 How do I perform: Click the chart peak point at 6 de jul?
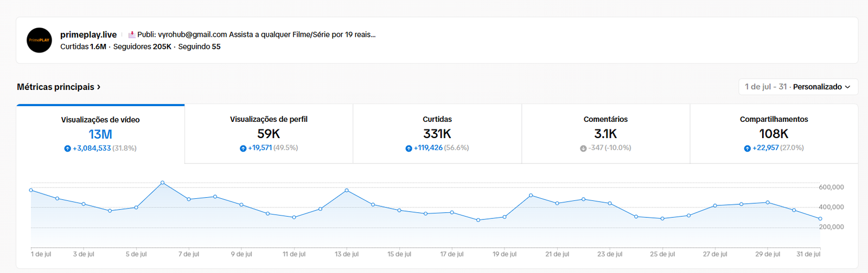[x=162, y=183]
